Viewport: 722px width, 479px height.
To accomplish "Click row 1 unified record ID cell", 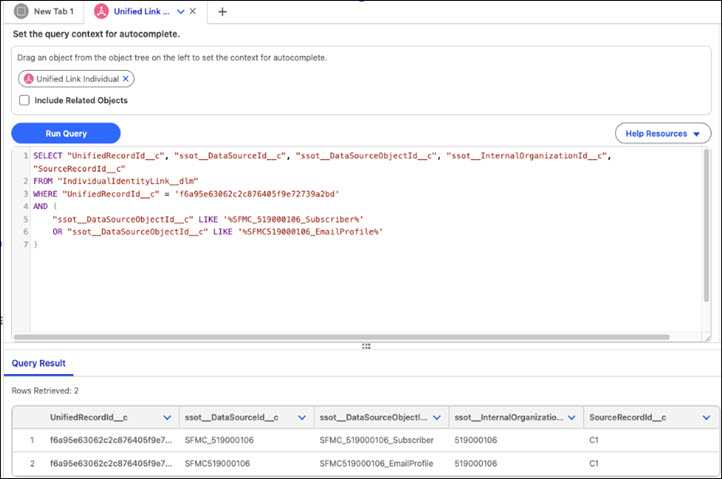I will pyautogui.click(x=111, y=440).
